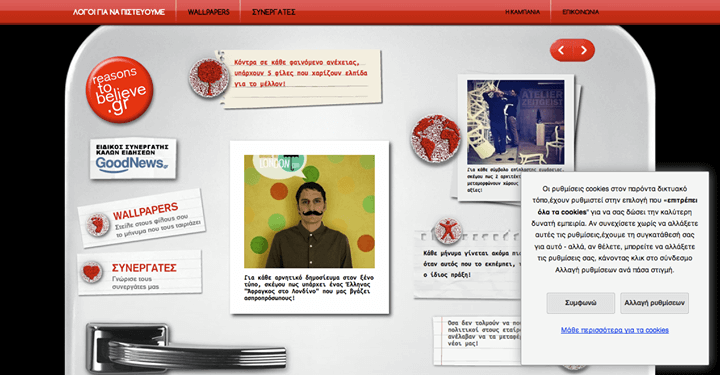Screen dimensions: 720x375
Task: Click the red tree magnet icon
Action: pos(209,78)
